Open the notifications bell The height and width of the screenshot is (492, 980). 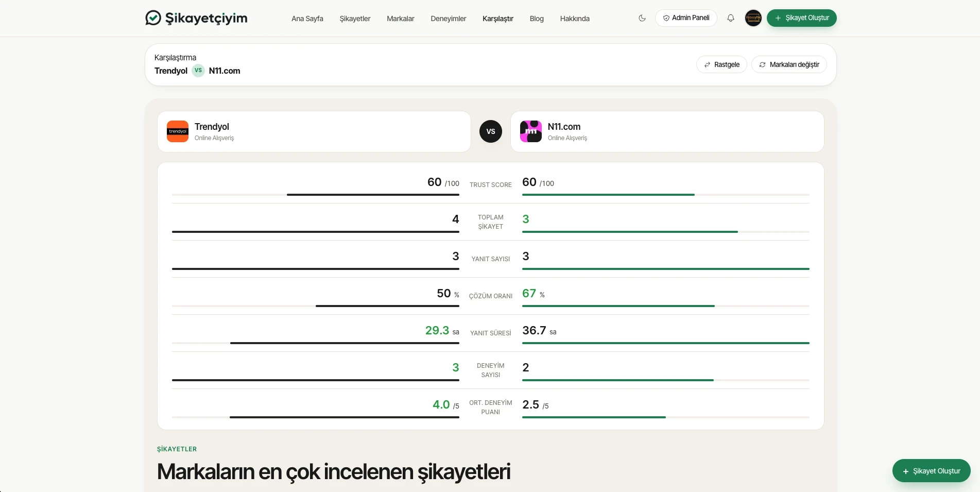(731, 18)
